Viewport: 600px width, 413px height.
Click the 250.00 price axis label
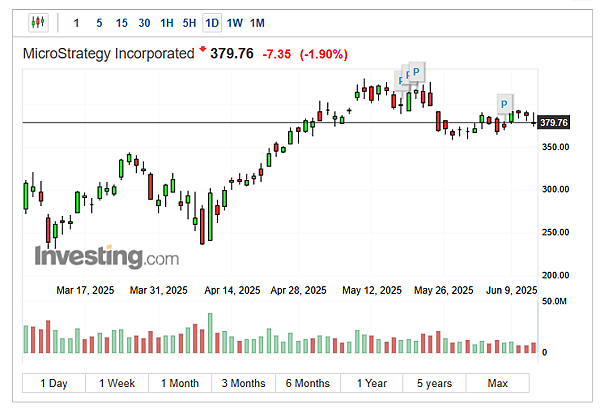[x=556, y=233]
